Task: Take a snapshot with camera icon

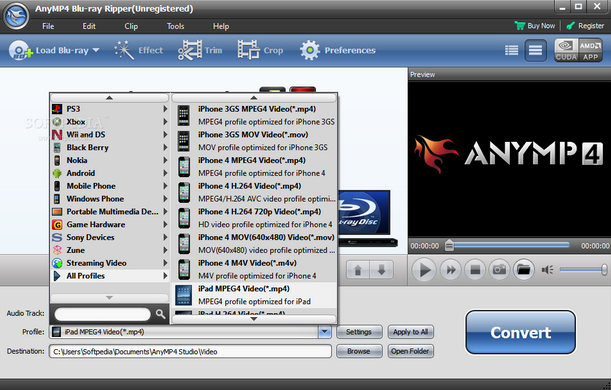Action: point(499,269)
